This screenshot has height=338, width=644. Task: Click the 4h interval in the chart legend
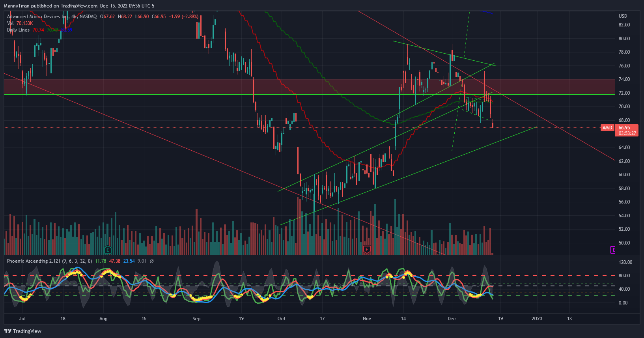tap(74, 17)
